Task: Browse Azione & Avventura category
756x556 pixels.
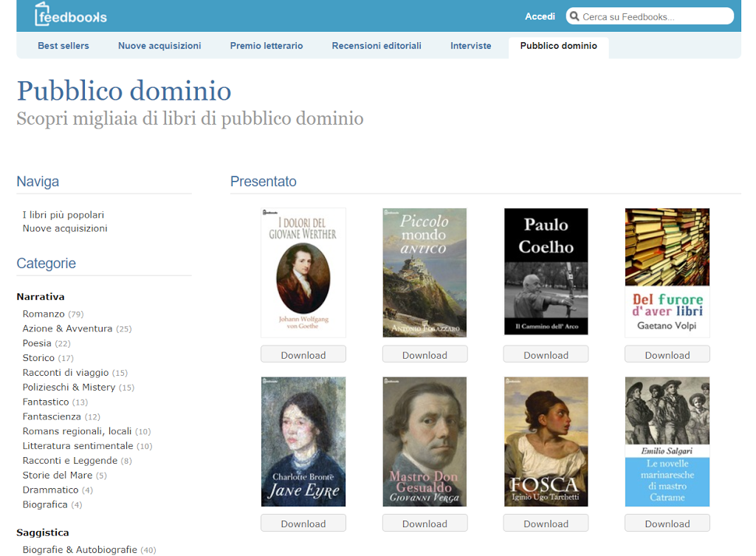Action: point(67,329)
